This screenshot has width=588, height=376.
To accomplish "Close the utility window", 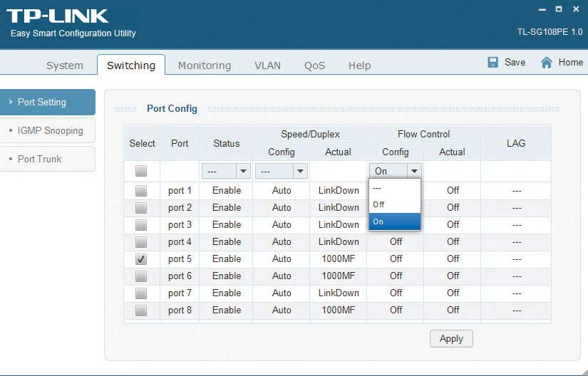I will 576,9.
